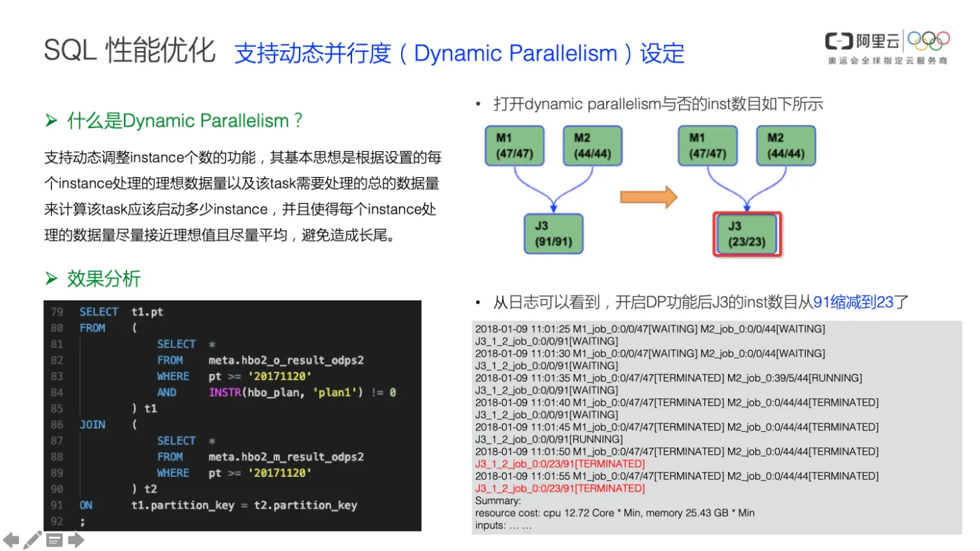Click 'INSTR(hbo_plan, 'plan1') != 0' on line 84

pyautogui.click(x=302, y=392)
